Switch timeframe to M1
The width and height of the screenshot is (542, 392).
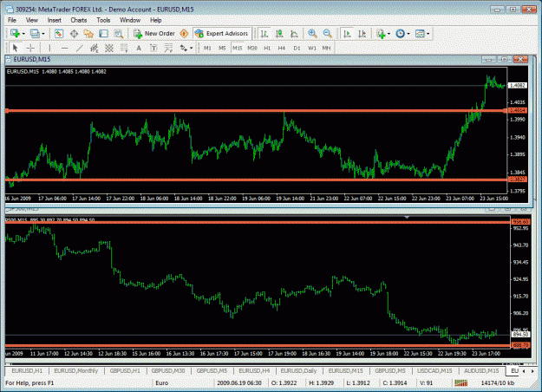click(x=207, y=48)
